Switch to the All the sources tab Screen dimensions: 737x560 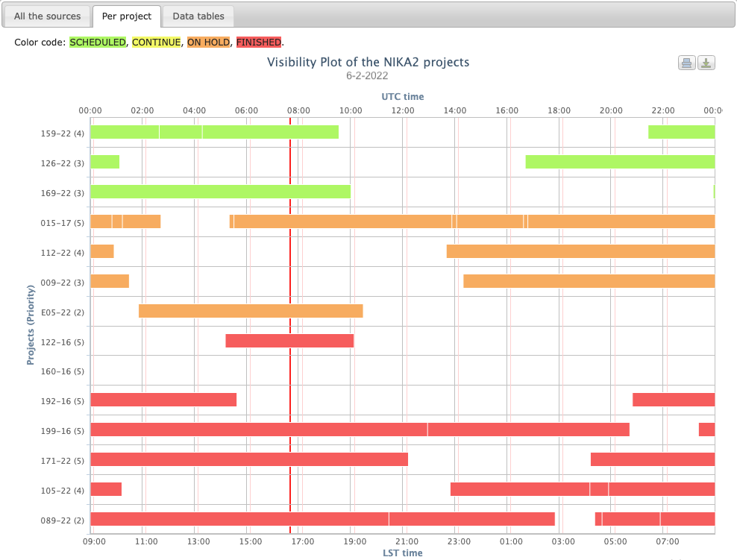pos(46,16)
